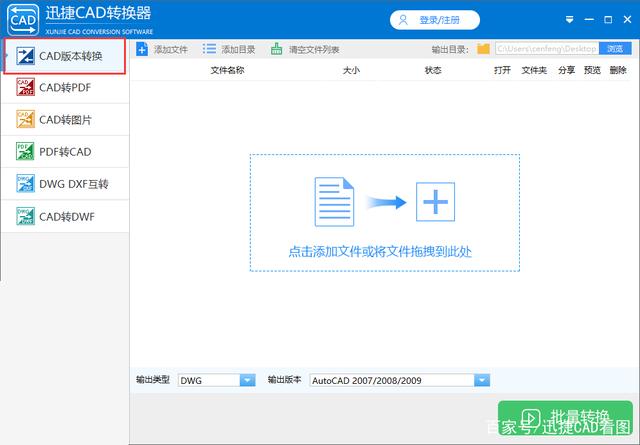The width and height of the screenshot is (640, 445).
Task: Click the 添加文件 plus icon
Action: (x=142, y=49)
